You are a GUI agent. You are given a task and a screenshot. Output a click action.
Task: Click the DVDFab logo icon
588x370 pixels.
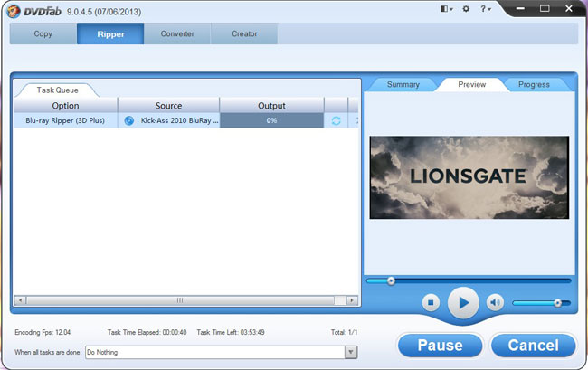click(14, 12)
